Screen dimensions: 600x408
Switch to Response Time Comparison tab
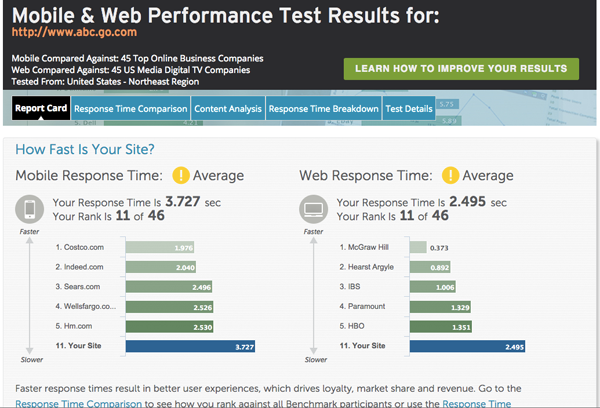(x=130, y=109)
